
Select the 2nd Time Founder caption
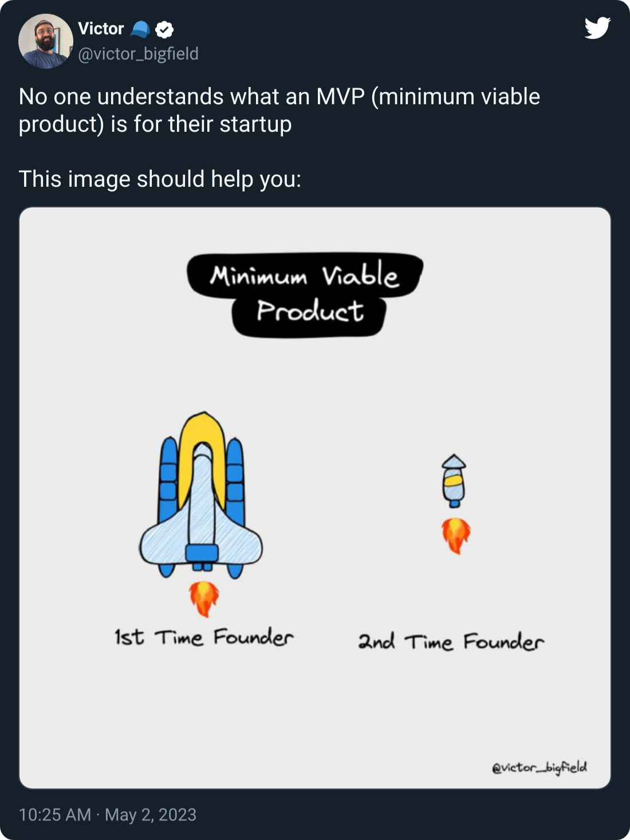[x=451, y=641]
